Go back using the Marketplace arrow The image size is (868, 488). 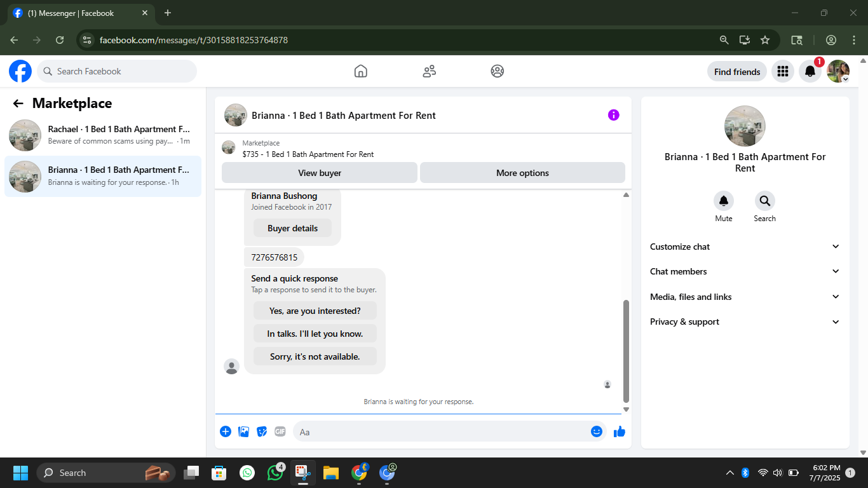(18, 104)
